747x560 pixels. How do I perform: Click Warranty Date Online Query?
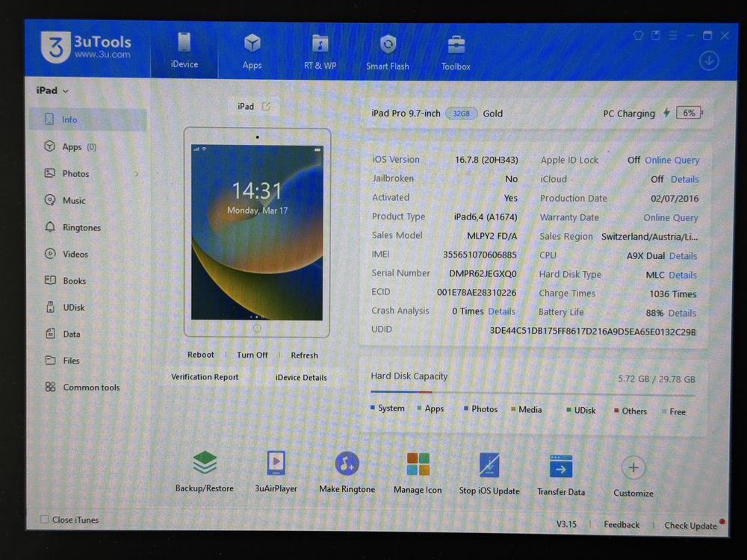click(x=671, y=217)
